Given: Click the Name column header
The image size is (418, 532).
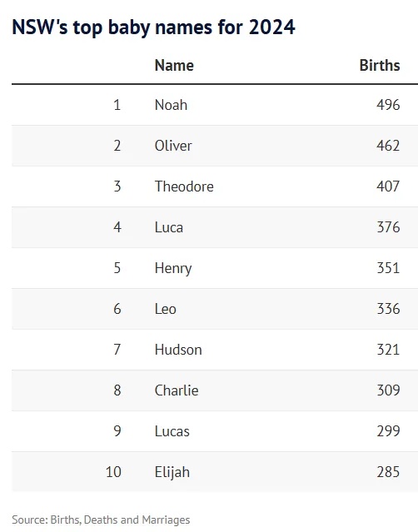Looking at the screenshot, I should point(174,66).
